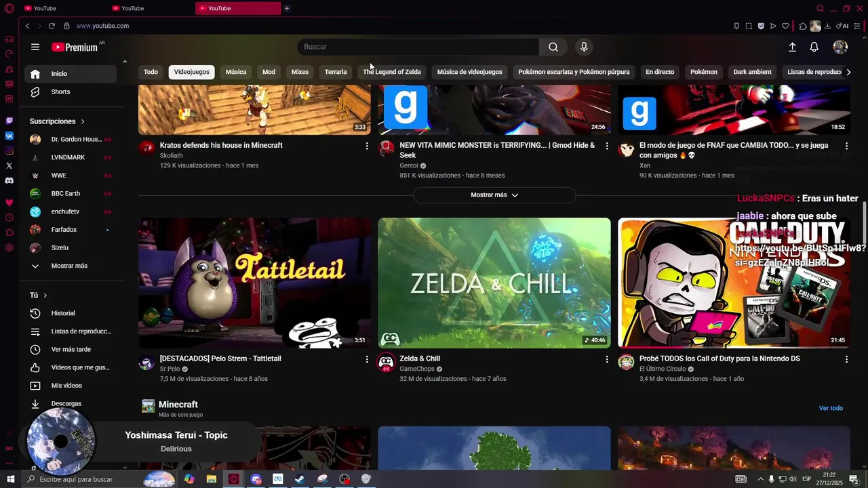Click the YouTube Buscar search field
This screenshot has width=868, height=488.
coord(418,47)
